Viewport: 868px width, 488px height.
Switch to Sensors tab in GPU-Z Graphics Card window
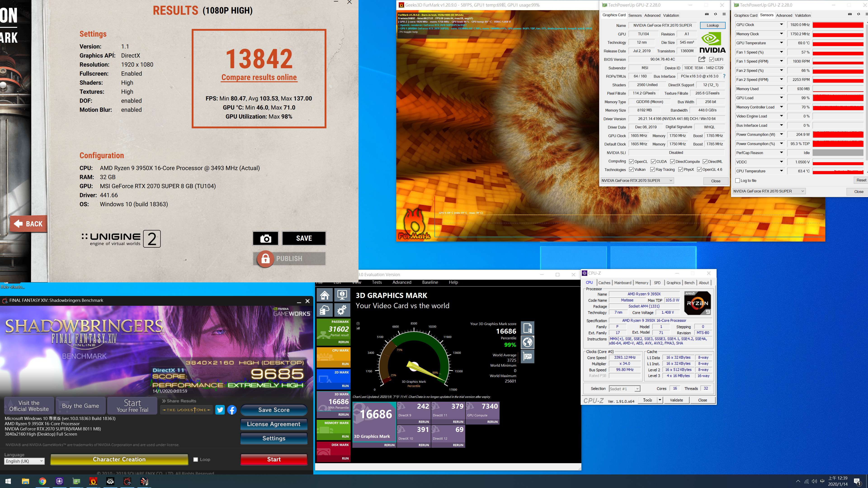[635, 15]
